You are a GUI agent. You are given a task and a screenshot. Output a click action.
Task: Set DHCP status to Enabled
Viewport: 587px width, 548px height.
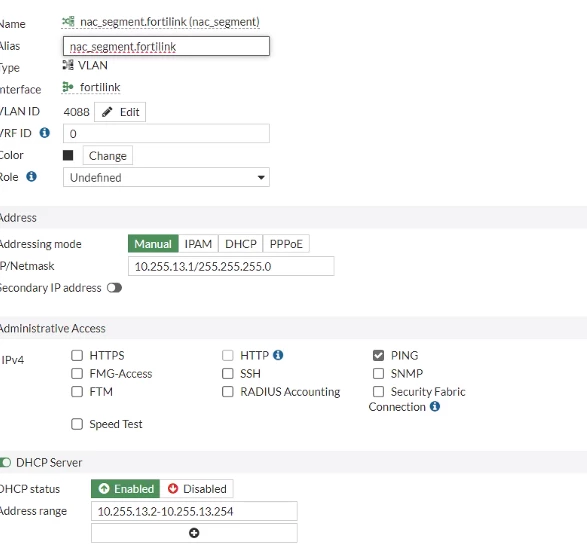tap(125, 488)
